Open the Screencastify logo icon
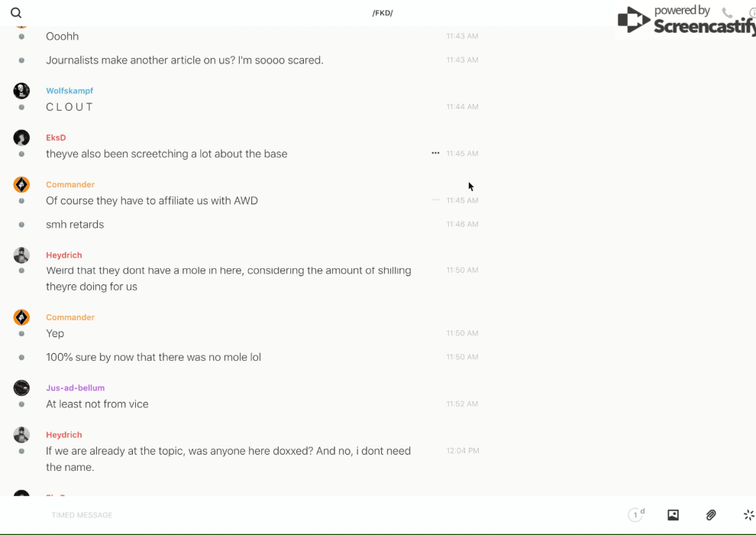 coord(633,21)
